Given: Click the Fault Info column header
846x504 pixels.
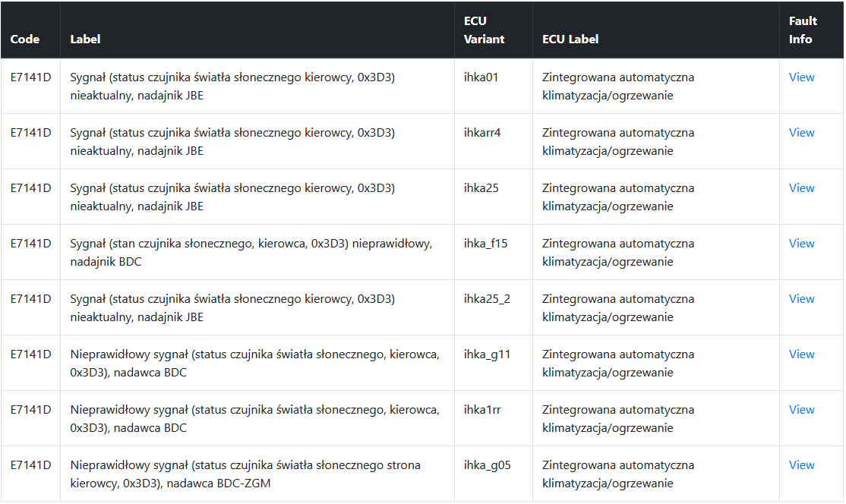Looking at the screenshot, I should [802, 30].
